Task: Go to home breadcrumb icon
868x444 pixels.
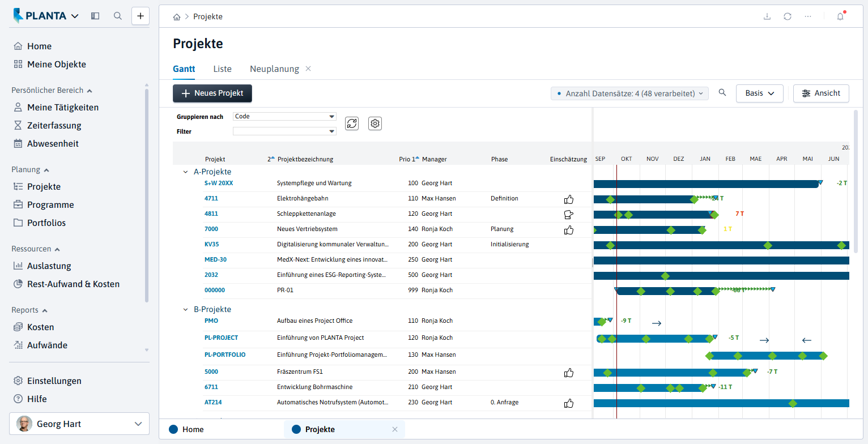Action: [x=177, y=17]
